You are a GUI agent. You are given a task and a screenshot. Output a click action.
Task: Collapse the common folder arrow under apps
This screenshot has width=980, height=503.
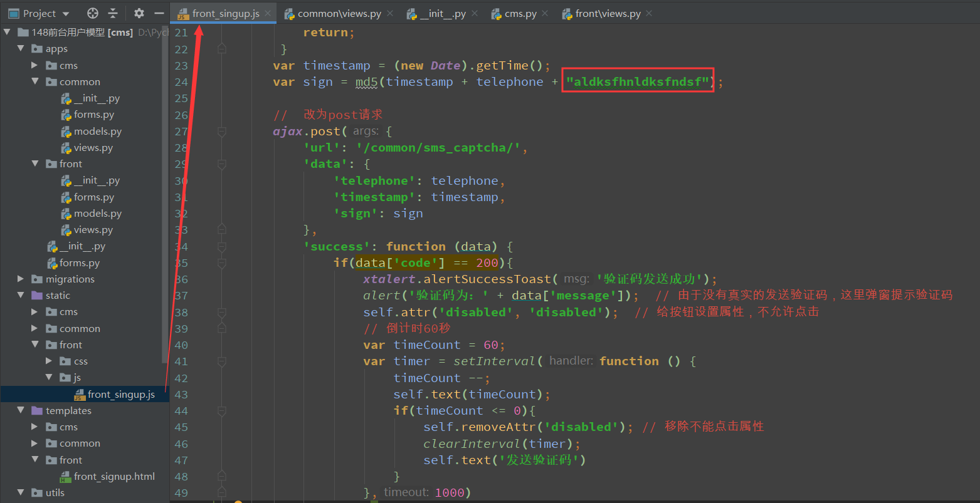(34, 82)
